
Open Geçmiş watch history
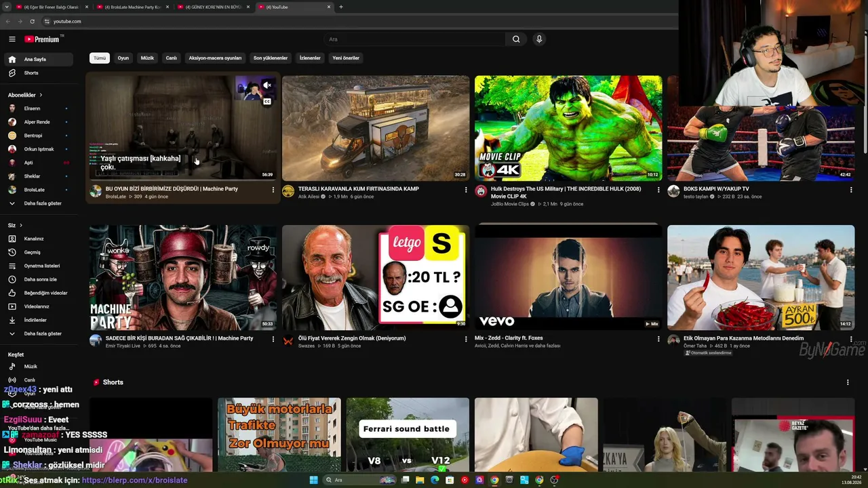click(x=39, y=252)
